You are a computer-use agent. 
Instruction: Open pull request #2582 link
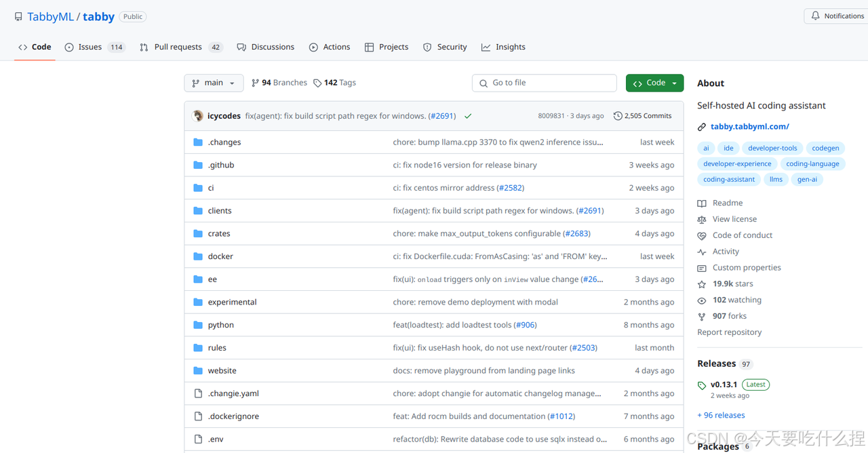pos(511,188)
